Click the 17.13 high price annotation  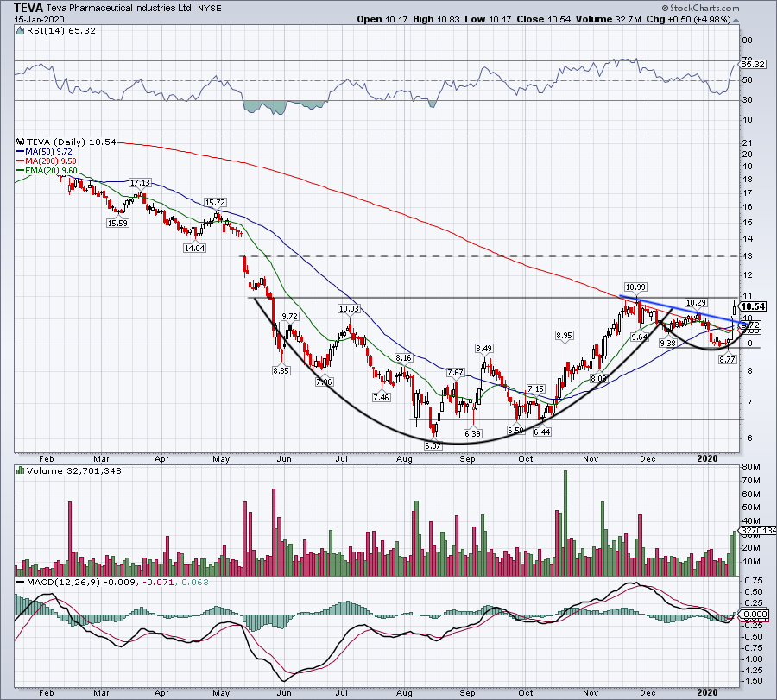(x=140, y=183)
